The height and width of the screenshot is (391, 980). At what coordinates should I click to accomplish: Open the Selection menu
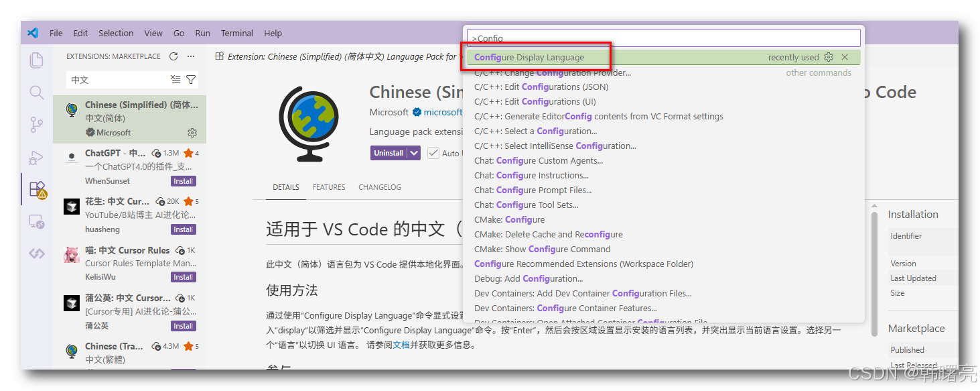coord(116,33)
